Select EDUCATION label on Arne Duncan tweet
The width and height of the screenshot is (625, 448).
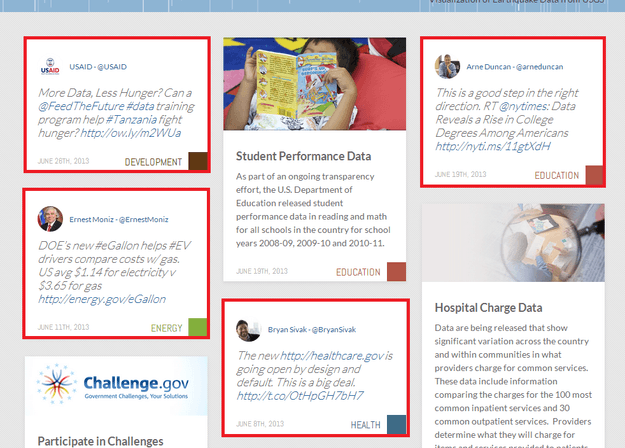click(x=556, y=175)
